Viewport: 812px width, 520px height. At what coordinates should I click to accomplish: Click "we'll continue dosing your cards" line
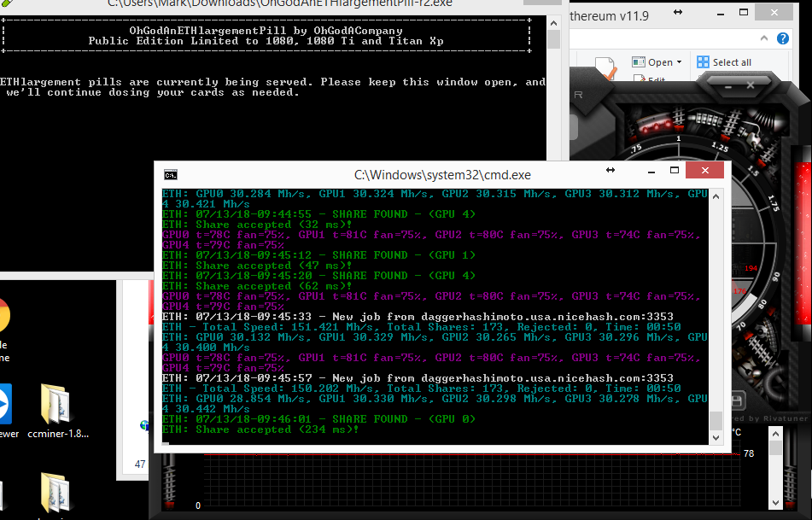point(153,92)
